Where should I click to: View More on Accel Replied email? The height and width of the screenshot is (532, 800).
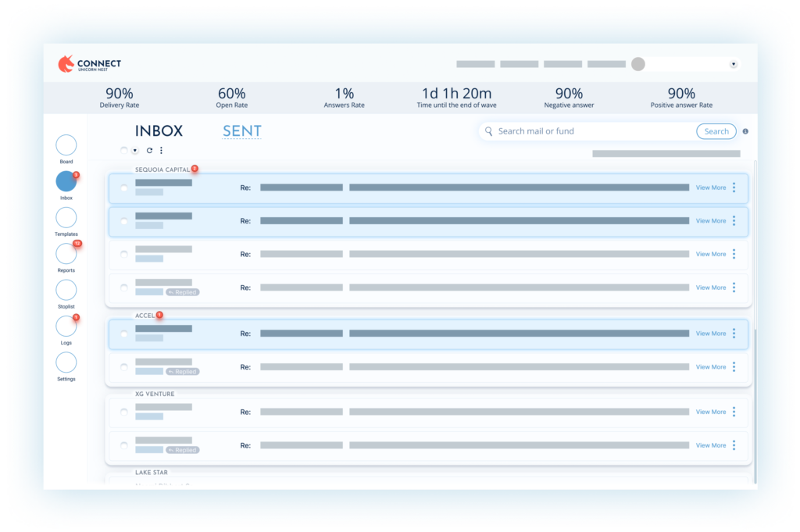point(711,366)
